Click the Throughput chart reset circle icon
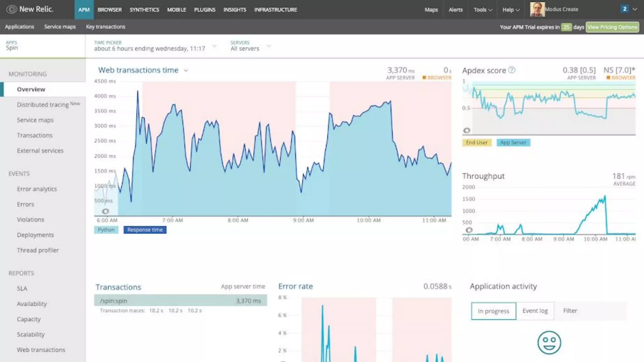Screen dimensions: 644x362 tap(469, 230)
